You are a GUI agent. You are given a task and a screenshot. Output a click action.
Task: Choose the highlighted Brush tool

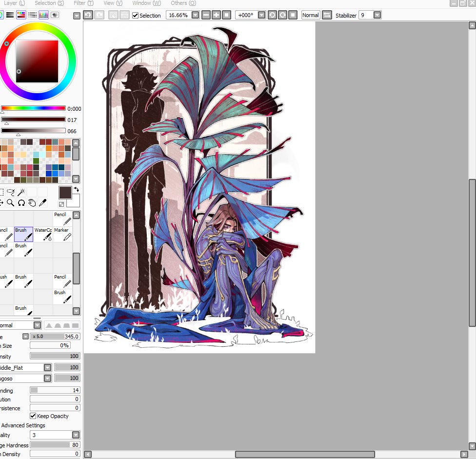(x=23, y=234)
